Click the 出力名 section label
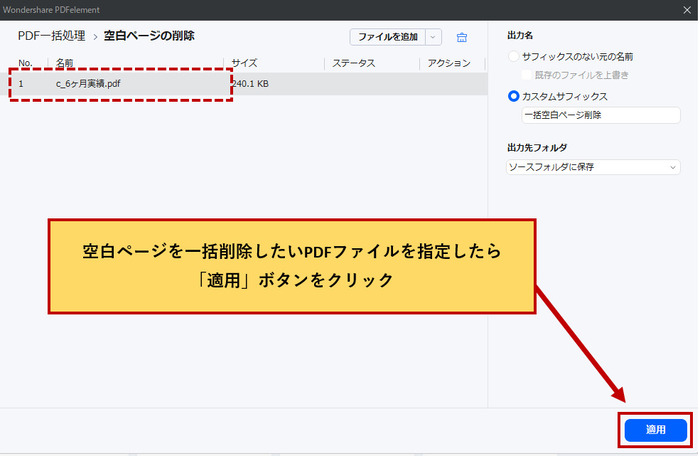This screenshot has width=700, height=456. coord(520,35)
